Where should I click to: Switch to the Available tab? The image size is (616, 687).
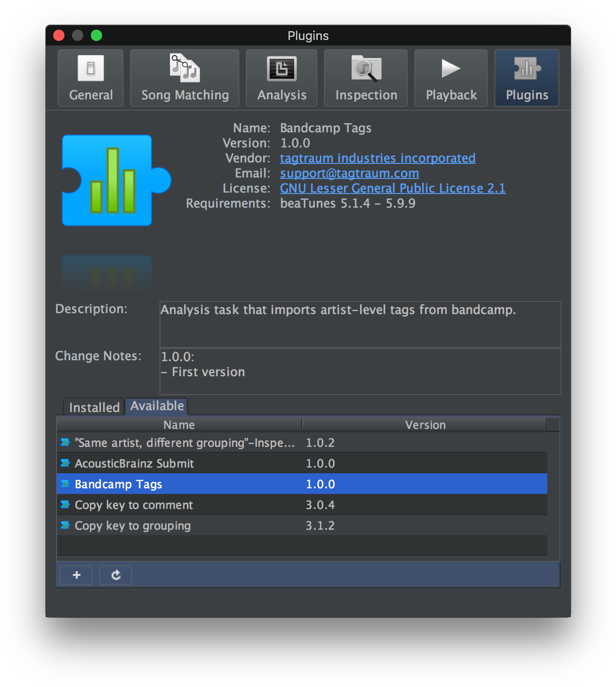tap(156, 406)
